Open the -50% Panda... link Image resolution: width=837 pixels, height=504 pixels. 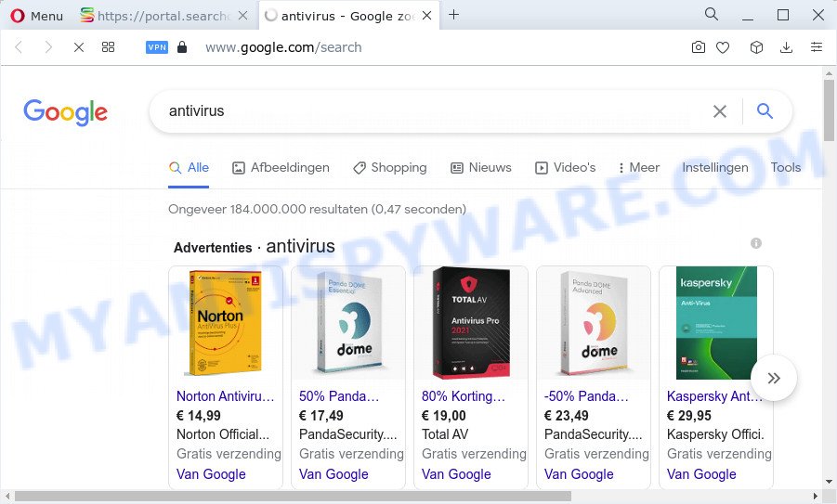tap(586, 396)
